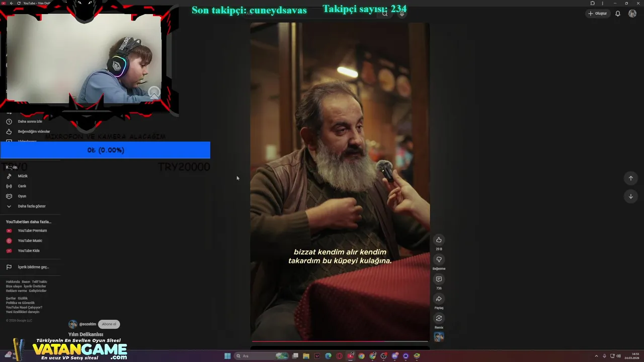
Task: Open YouTube Music link
Action: click(30, 240)
